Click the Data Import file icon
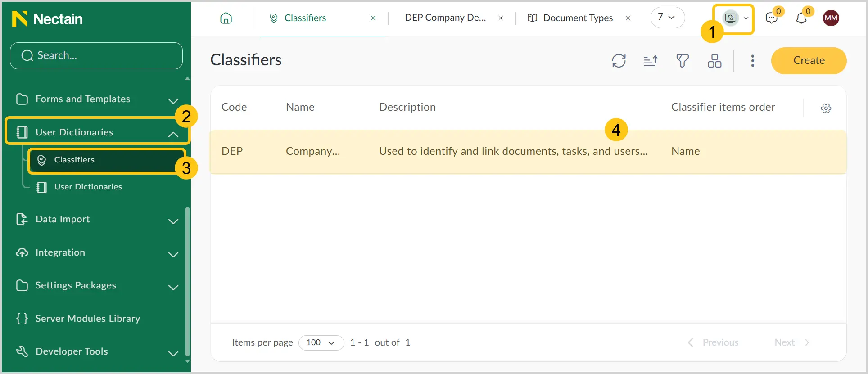 coord(22,219)
